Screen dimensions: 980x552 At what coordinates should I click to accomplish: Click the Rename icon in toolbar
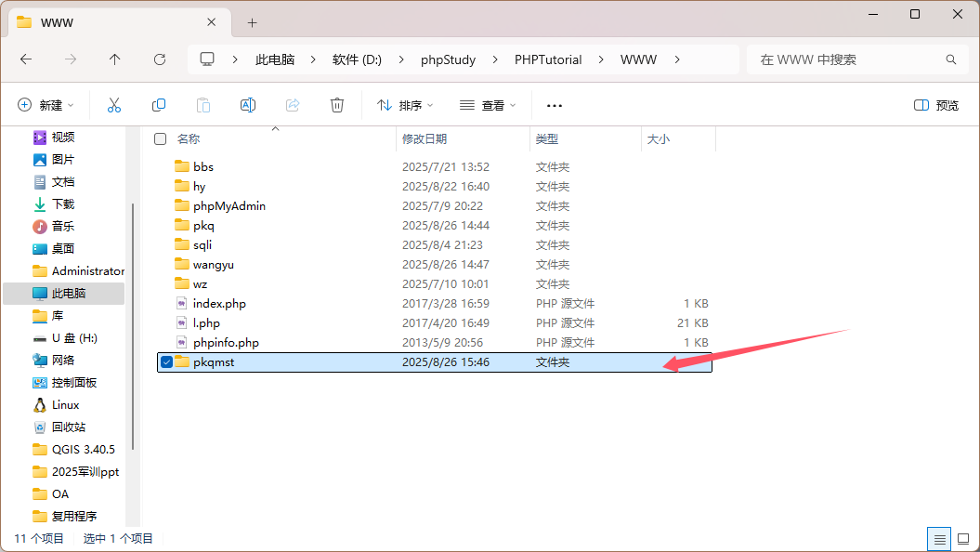(248, 105)
